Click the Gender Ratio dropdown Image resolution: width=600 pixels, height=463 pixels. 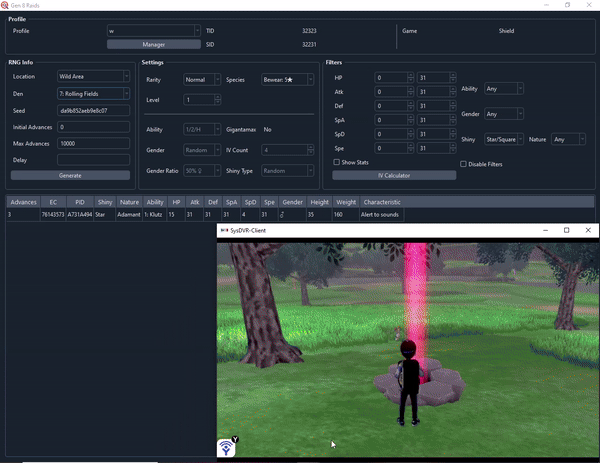point(202,171)
